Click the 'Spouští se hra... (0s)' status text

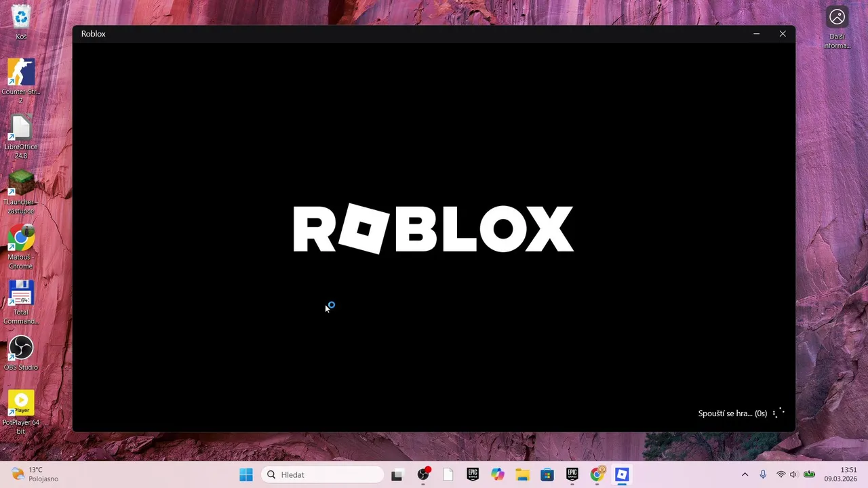(x=732, y=413)
